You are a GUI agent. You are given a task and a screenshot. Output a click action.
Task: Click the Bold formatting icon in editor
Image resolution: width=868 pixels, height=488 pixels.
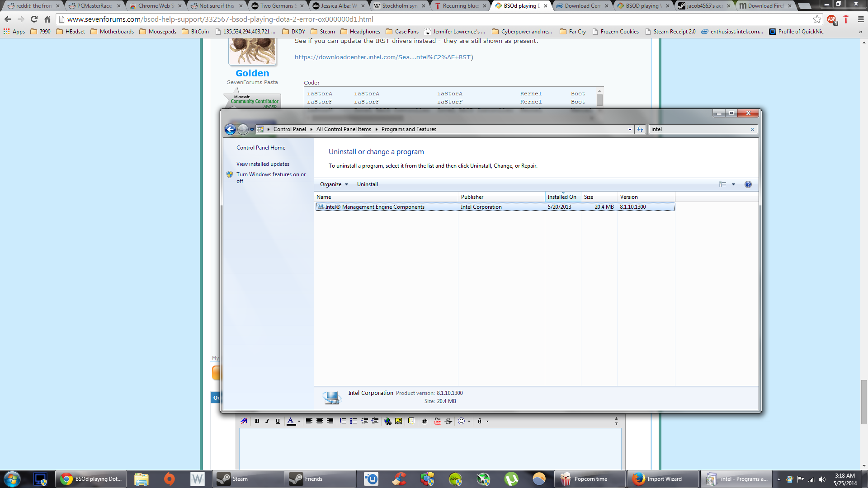click(x=257, y=421)
